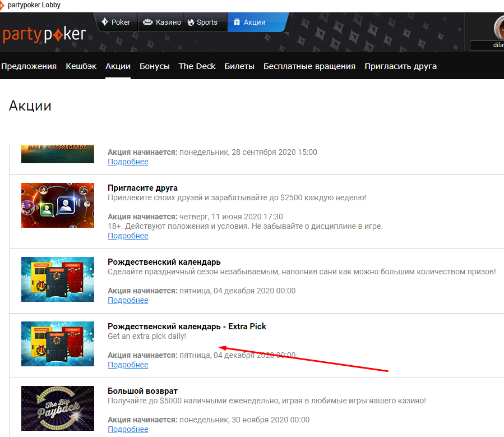Click the Рождественский календарь - Extra Pick title

click(x=187, y=326)
